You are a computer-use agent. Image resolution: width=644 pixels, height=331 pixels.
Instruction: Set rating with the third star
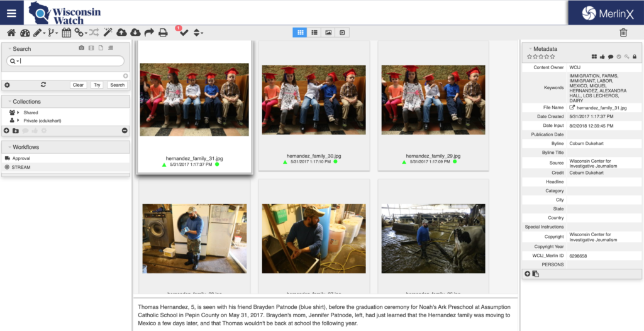pos(541,57)
